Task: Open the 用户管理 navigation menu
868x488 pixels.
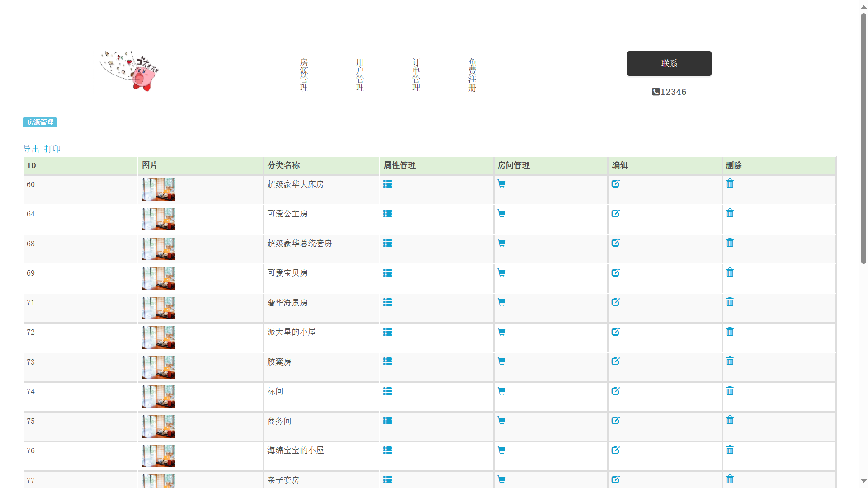Action: pos(360,75)
